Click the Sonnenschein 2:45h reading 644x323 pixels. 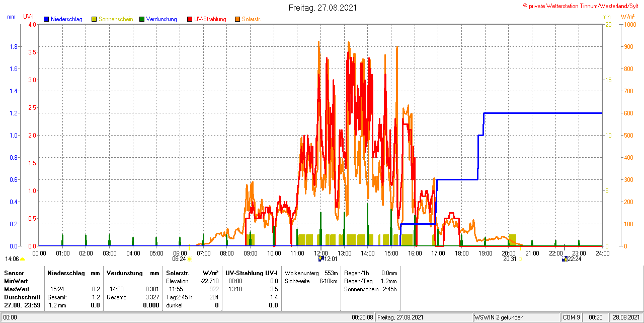(x=371, y=289)
